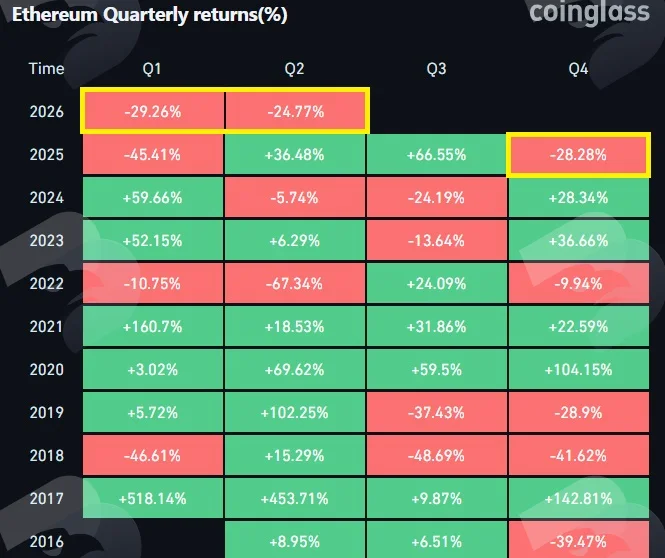Click the 2021 Q1 +160.7% cell
The image size is (665, 558).
[x=153, y=326]
